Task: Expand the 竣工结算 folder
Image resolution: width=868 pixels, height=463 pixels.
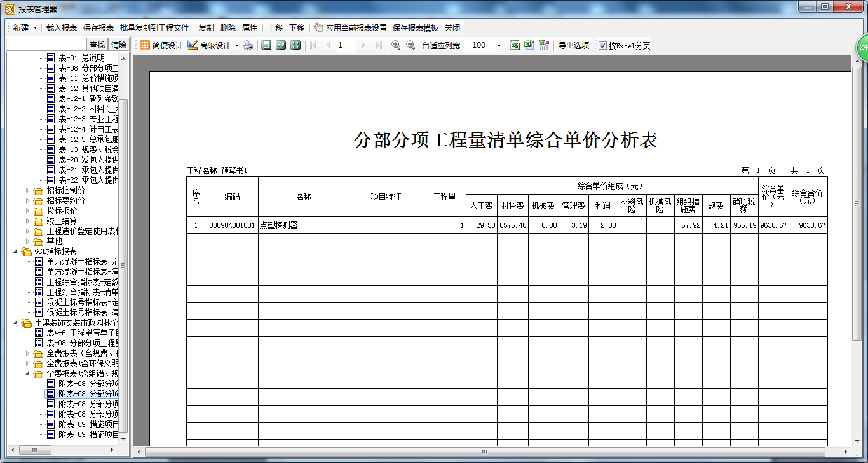Action: click(27, 221)
